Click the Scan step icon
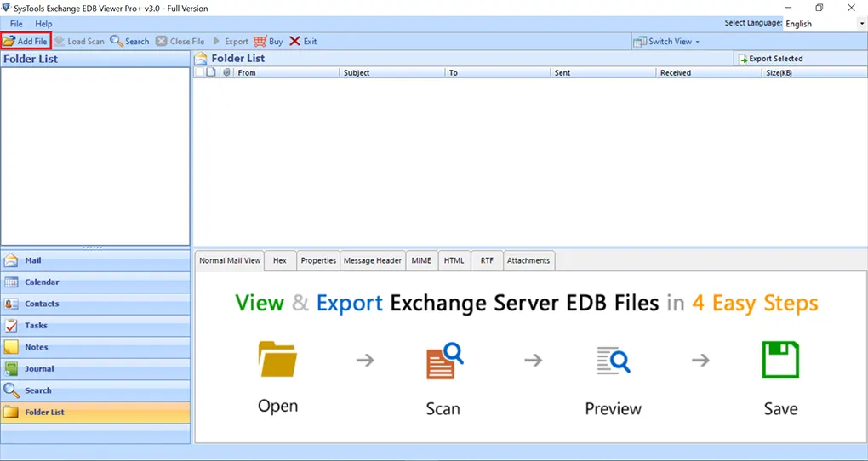 pyautogui.click(x=444, y=361)
